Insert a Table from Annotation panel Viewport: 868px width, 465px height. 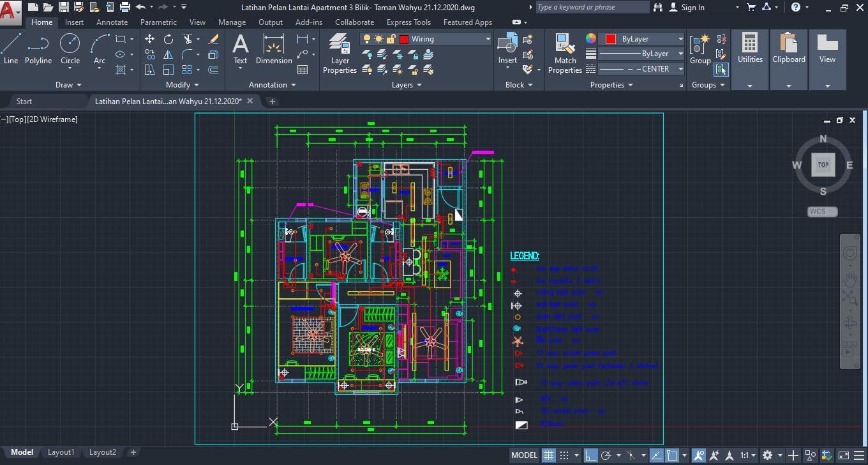click(303, 70)
